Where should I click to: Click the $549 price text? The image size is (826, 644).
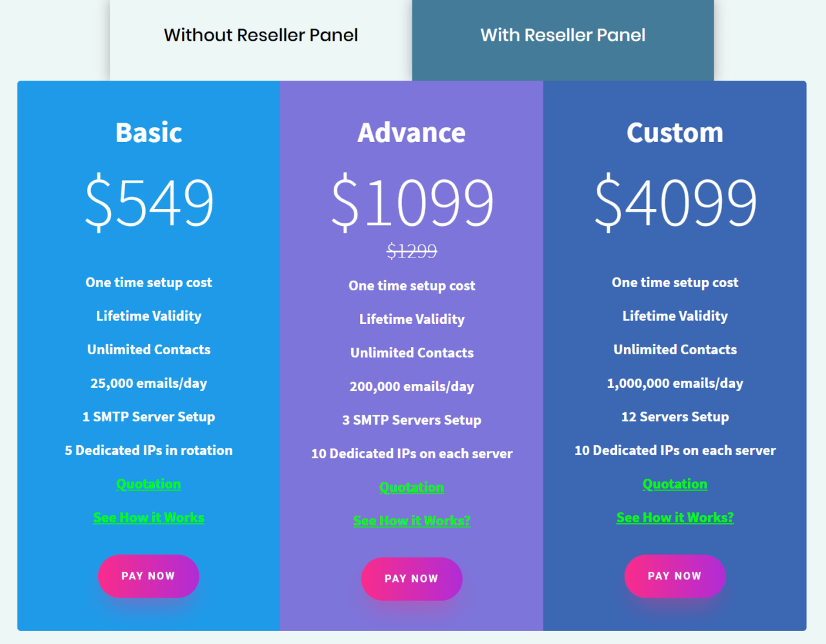click(148, 202)
